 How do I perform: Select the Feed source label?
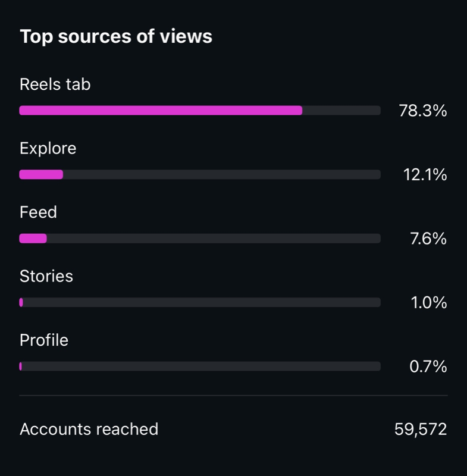38,212
